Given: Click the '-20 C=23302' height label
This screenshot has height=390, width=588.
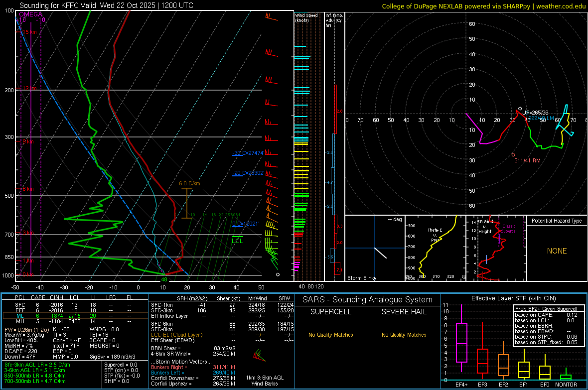Looking at the screenshot, I should (248, 173).
